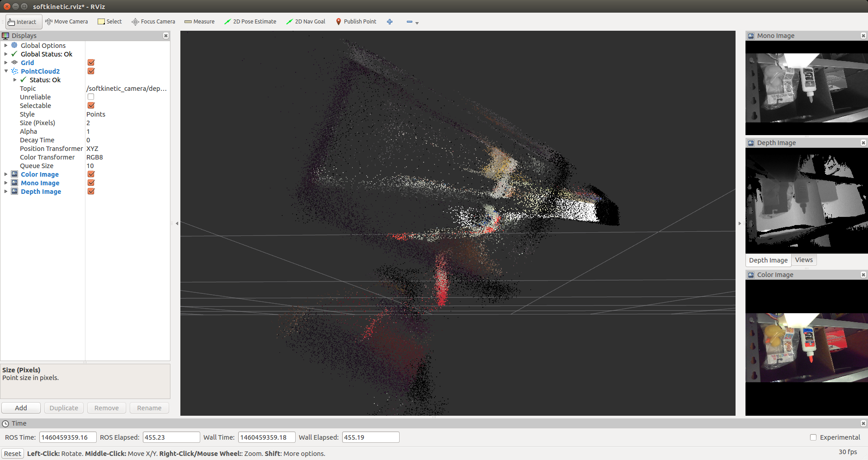Click the blue plus add-tool icon
This screenshot has height=460, width=868.
(390, 22)
